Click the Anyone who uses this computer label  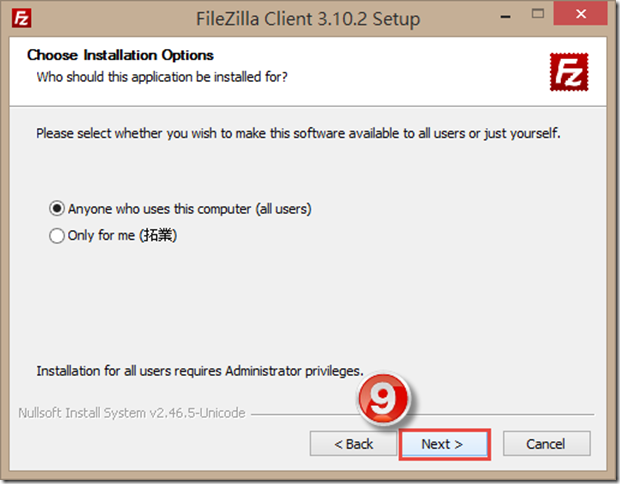point(189,209)
